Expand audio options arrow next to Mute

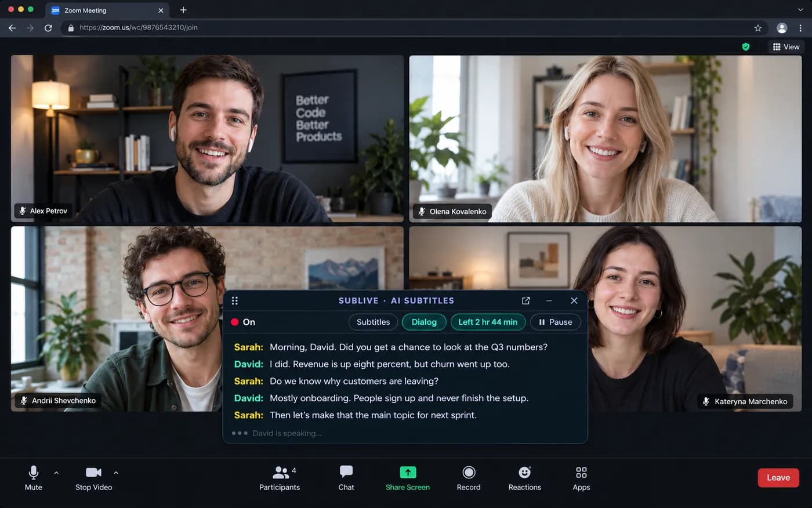[x=56, y=473]
